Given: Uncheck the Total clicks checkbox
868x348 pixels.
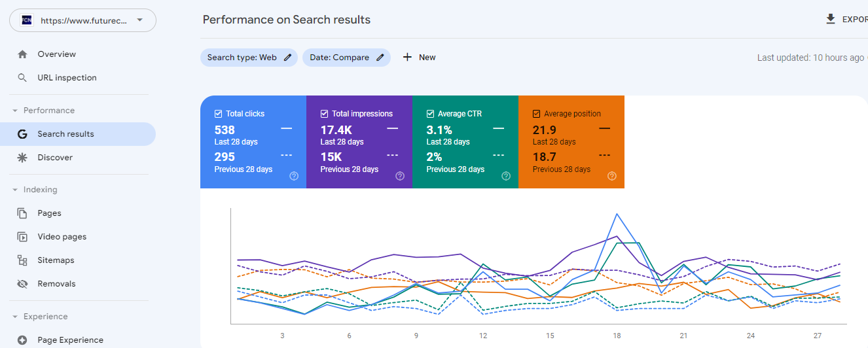Looking at the screenshot, I should pos(219,114).
